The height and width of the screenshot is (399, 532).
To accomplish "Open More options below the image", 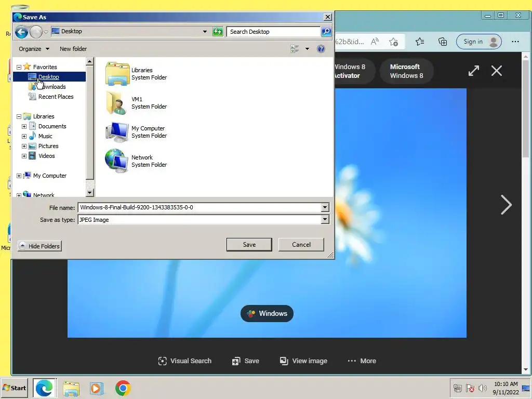I will (x=362, y=361).
